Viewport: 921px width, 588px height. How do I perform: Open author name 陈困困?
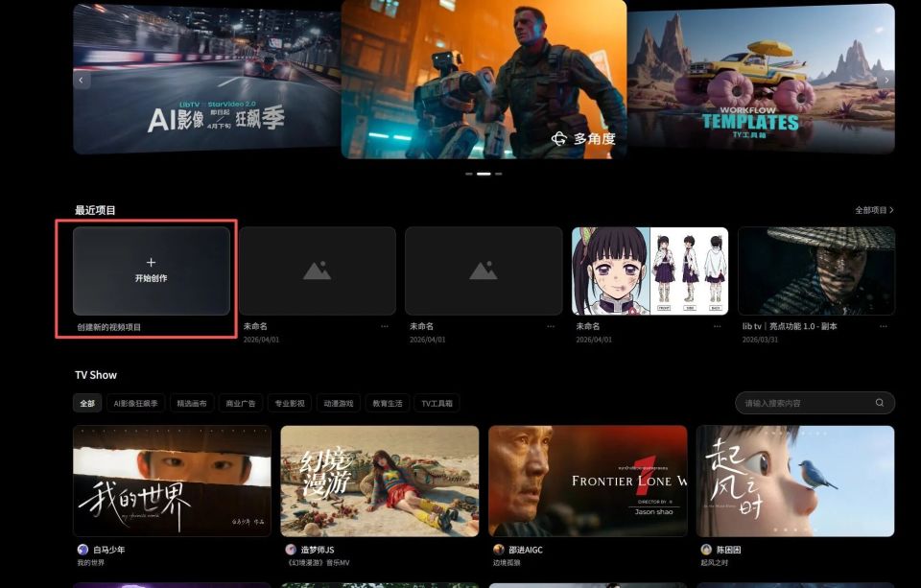tap(728, 551)
